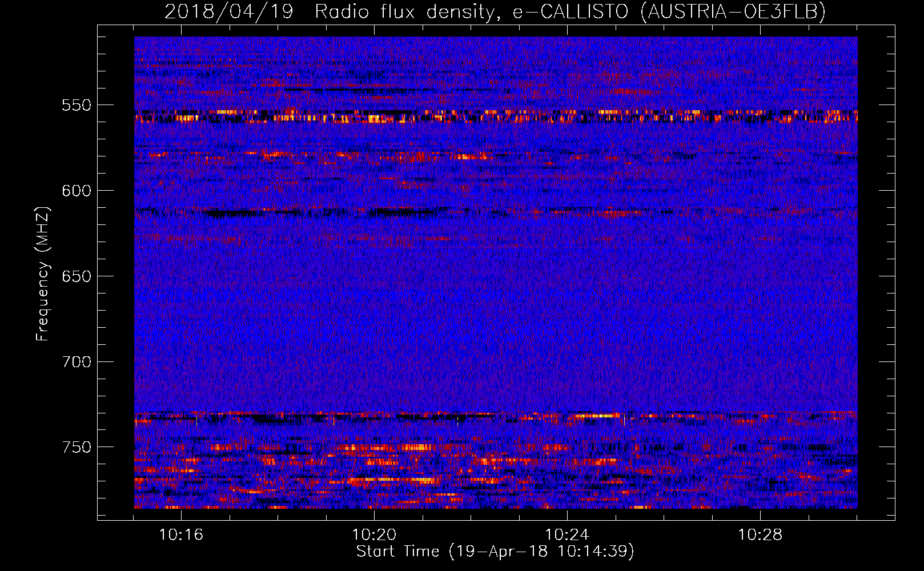Viewport: 924px width, 571px height.
Task: Click the 650 frequency tick label
Action: 77,276
